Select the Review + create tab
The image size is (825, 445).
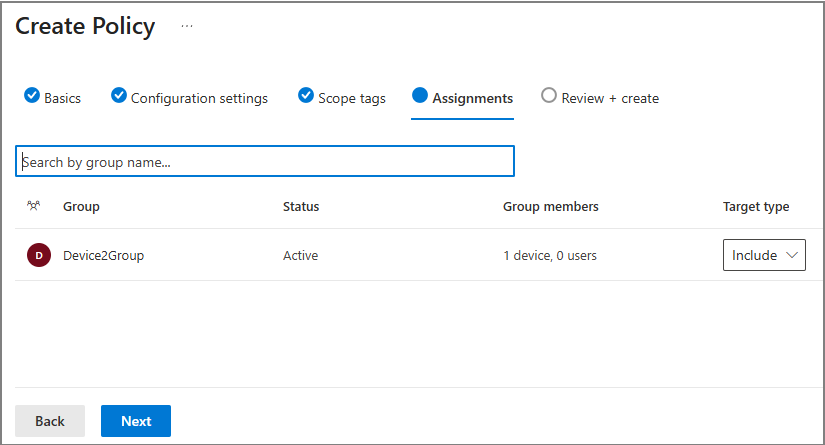[610, 98]
